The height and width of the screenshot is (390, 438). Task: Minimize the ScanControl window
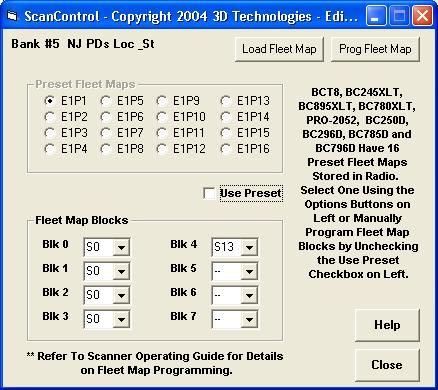[376, 16]
